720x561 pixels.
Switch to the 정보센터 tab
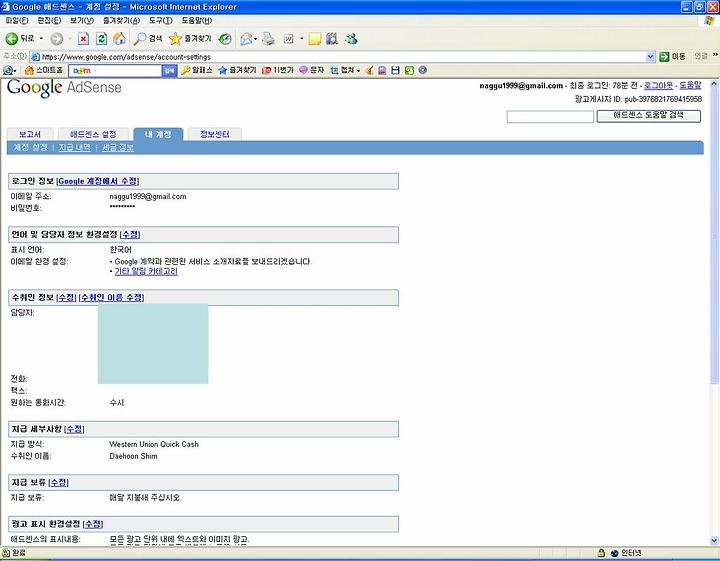[214, 134]
